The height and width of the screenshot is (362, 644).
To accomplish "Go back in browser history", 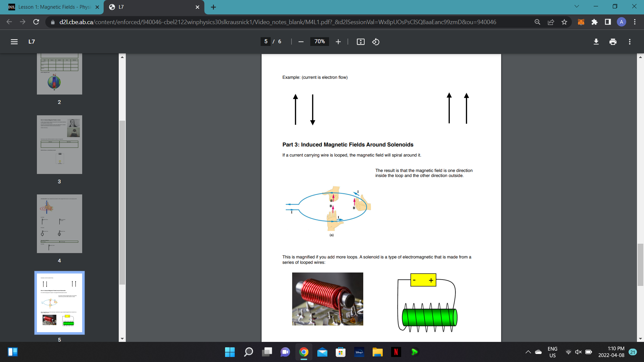I will [9, 22].
